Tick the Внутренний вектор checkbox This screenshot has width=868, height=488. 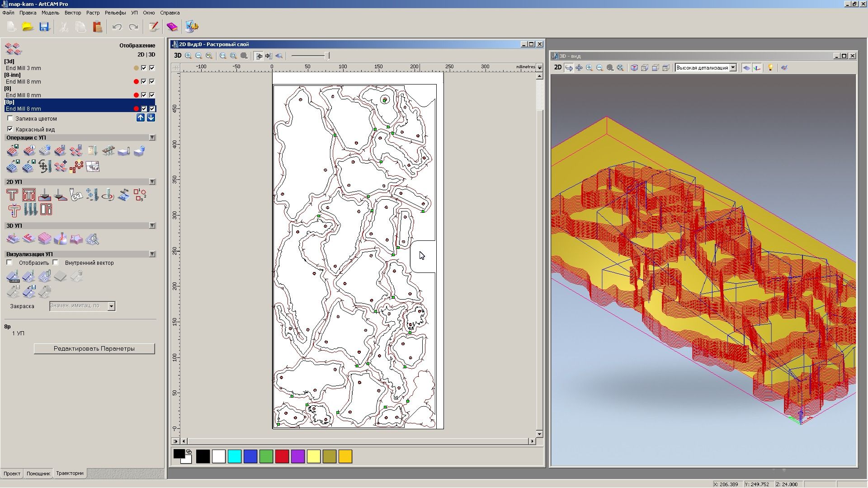click(x=56, y=263)
